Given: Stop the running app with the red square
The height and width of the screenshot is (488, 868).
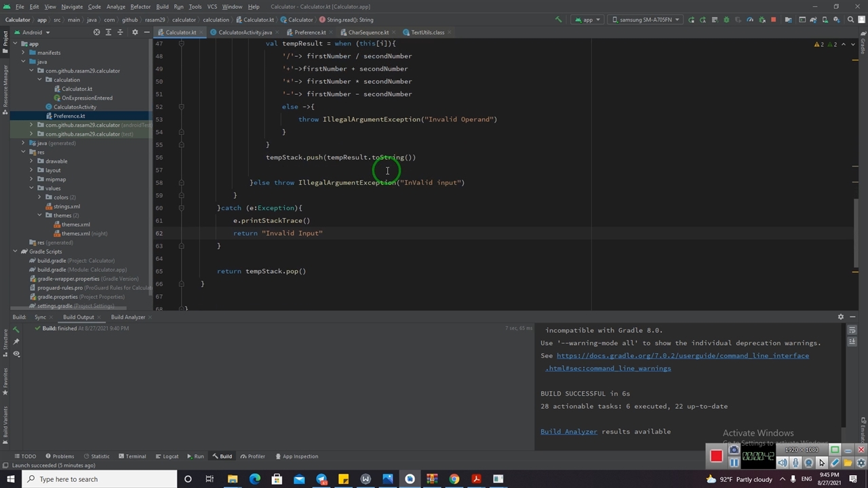Looking at the screenshot, I should (x=773, y=20).
